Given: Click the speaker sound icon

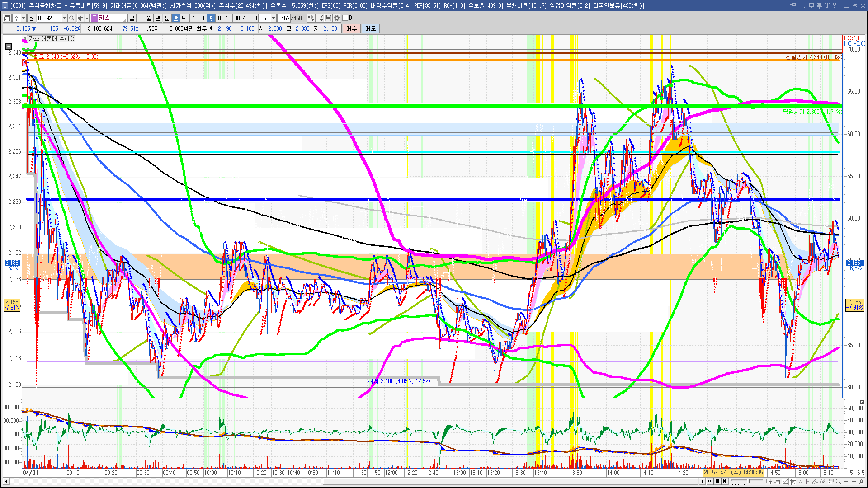Looking at the screenshot, I should point(80,18).
